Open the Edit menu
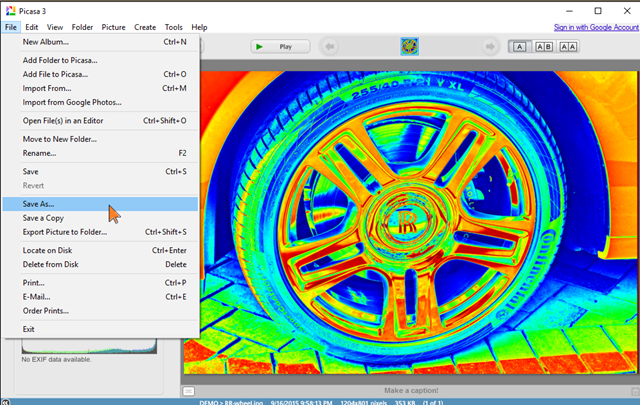The image size is (640, 405). [33, 27]
